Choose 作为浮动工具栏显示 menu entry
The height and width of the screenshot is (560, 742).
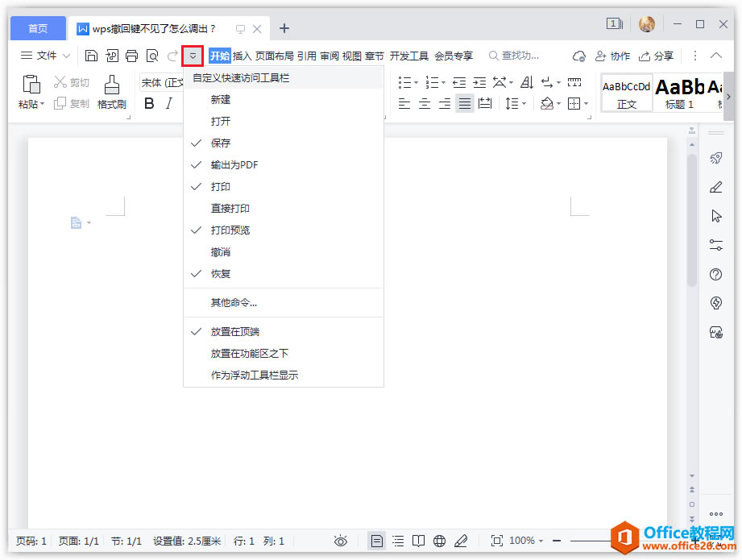pyautogui.click(x=283, y=375)
